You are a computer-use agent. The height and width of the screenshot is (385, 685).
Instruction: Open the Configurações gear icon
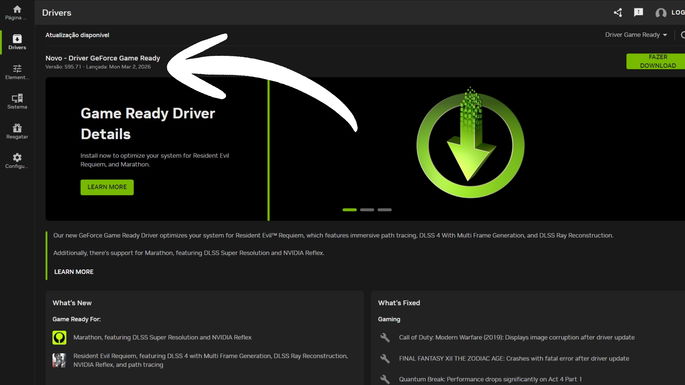pos(17,157)
